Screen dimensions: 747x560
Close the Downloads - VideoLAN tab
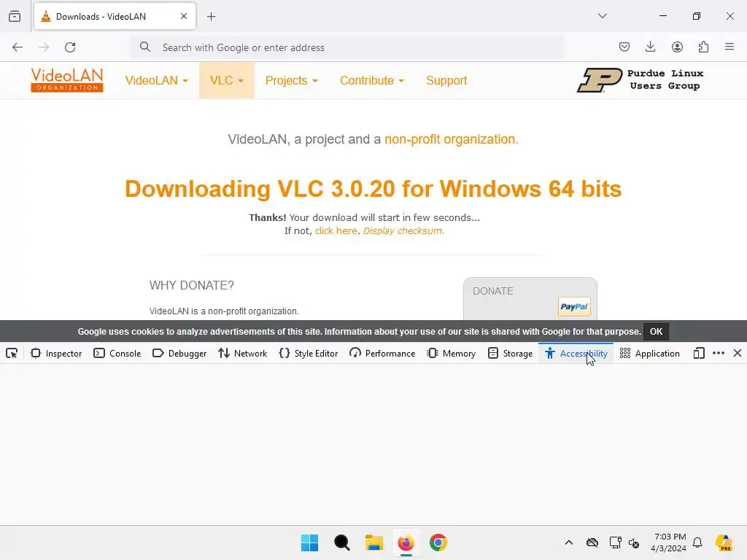coord(184,16)
